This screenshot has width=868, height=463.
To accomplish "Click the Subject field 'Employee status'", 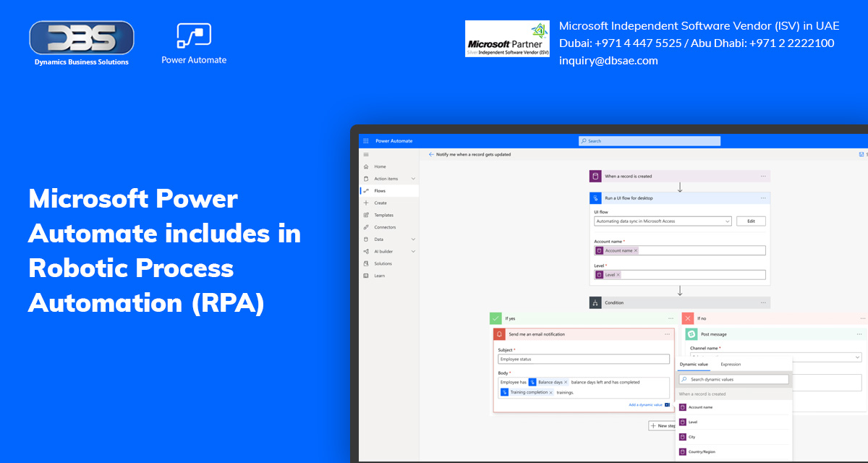I will coord(584,359).
